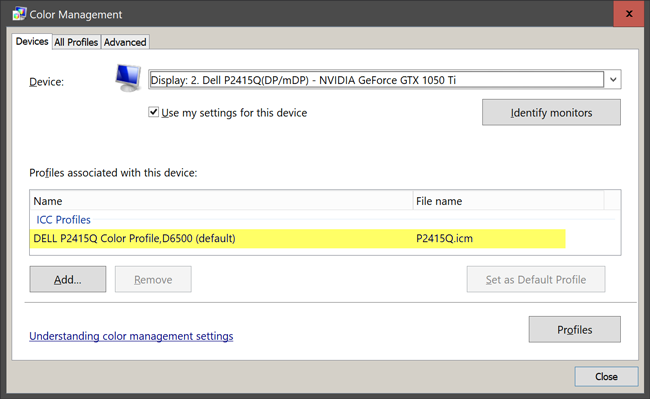
Task: Open Understanding color management settings link
Action: click(x=131, y=336)
